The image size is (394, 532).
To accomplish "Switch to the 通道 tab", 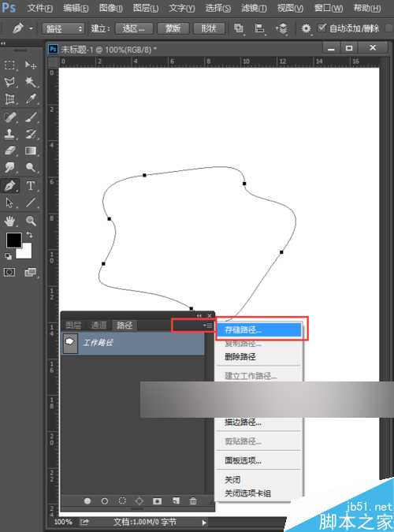I will (98, 325).
